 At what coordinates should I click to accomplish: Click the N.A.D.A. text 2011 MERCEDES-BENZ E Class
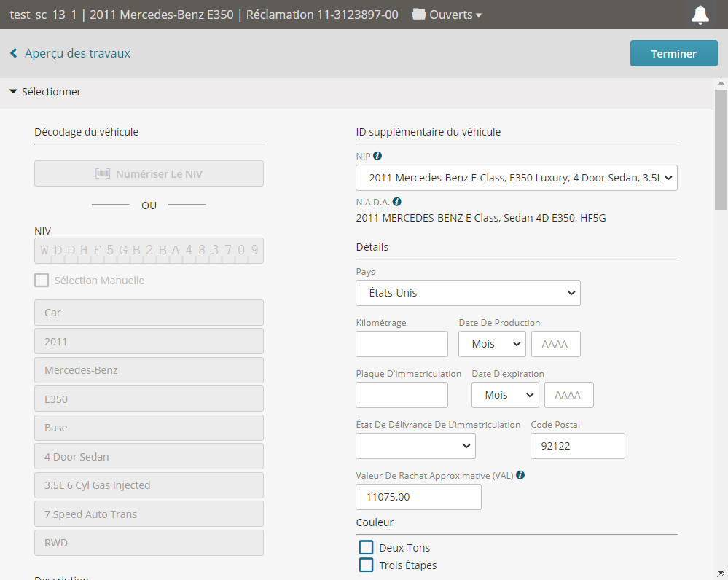tap(481, 218)
